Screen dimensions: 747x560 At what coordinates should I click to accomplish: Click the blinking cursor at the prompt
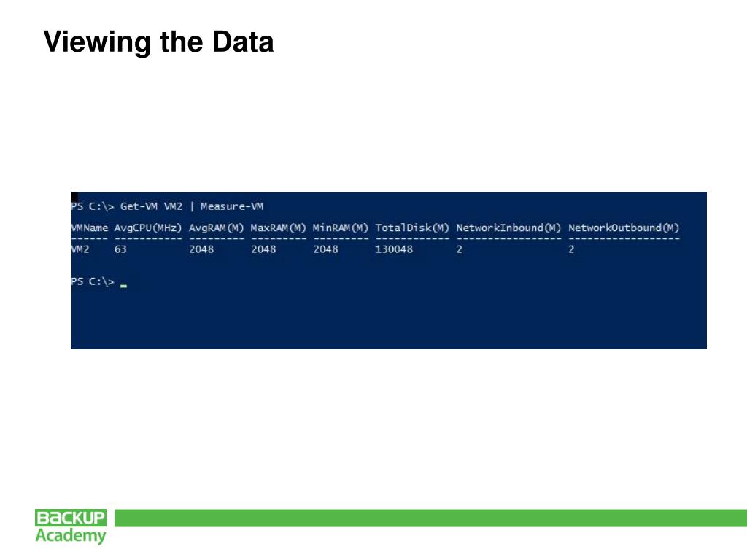pyautogui.click(x=123, y=286)
